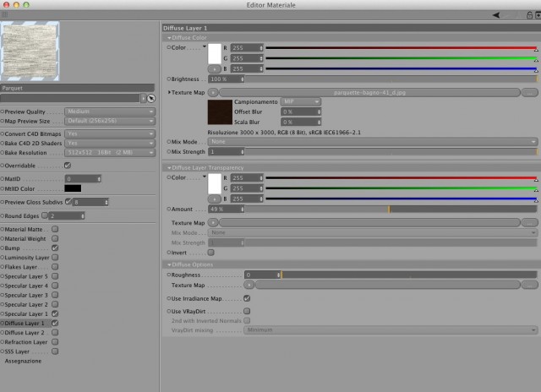Click the Round Edges value stepper
541x392 pixels.
point(83,215)
